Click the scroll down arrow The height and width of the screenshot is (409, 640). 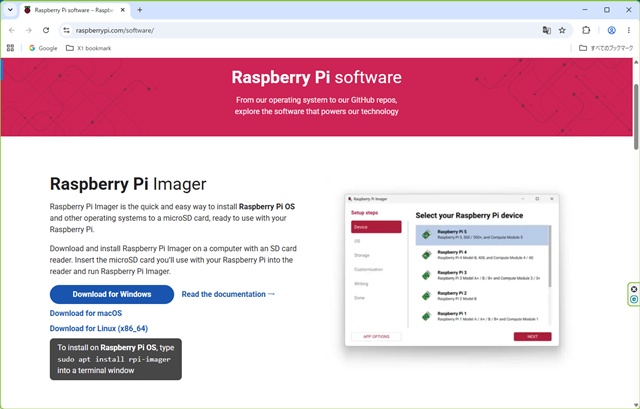pyautogui.click(x=636, y=405)
